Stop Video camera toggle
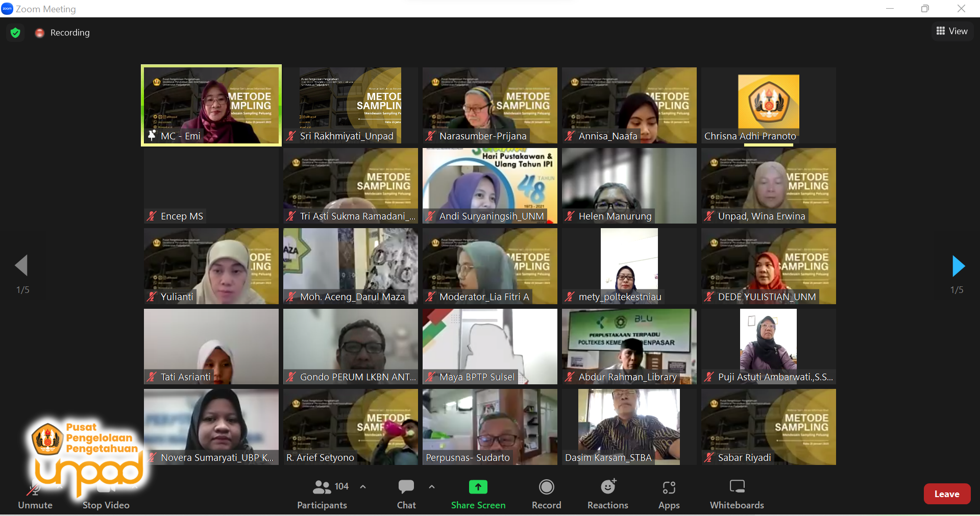980x516 pixels. click(106, 495)
